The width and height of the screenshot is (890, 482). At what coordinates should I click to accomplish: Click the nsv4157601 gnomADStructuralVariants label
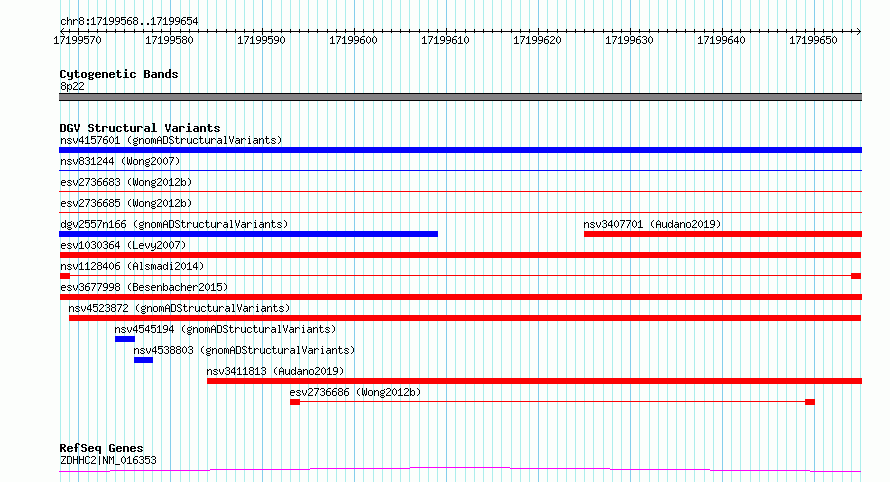[x=171, y=140]
